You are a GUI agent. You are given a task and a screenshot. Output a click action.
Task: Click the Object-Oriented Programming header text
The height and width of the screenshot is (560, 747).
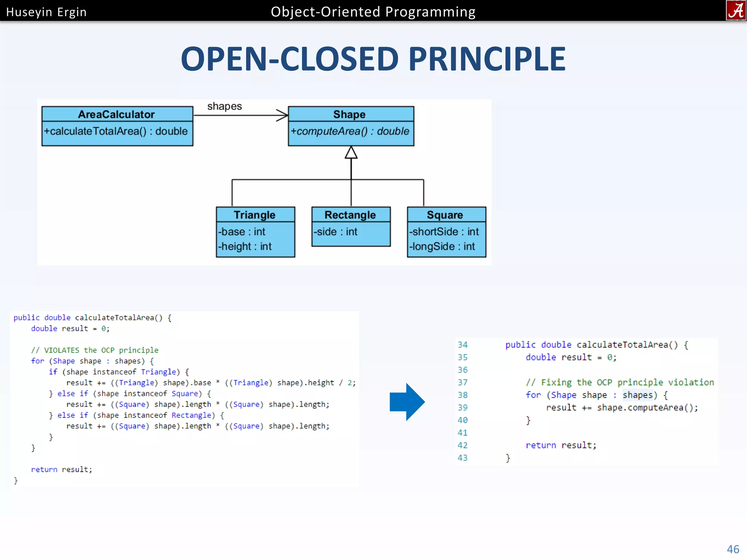click(x=373, y=12)
